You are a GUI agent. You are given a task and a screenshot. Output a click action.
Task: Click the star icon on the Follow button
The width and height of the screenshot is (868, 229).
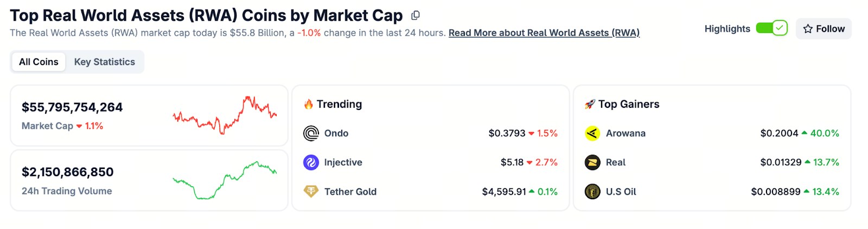click(808, 29)
